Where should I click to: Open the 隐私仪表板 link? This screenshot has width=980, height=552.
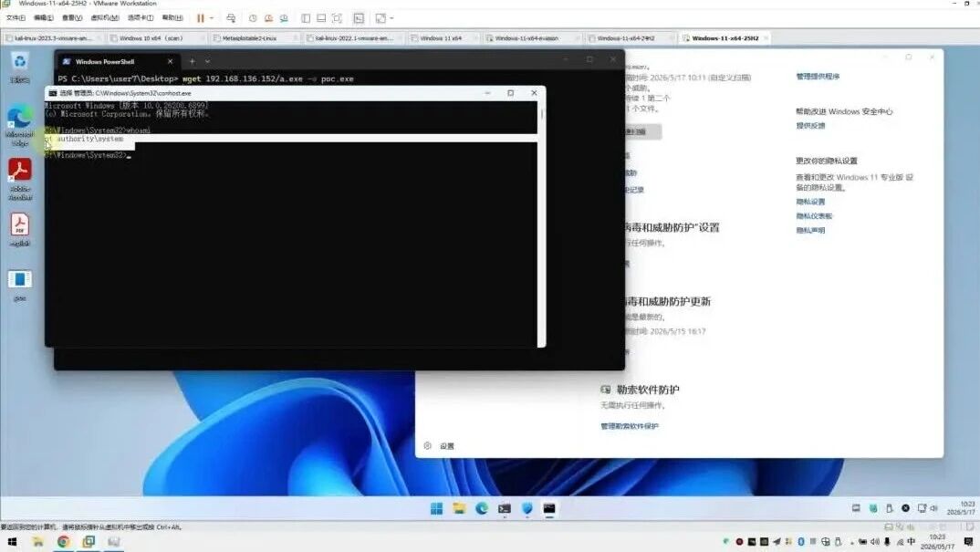[814, 216]
